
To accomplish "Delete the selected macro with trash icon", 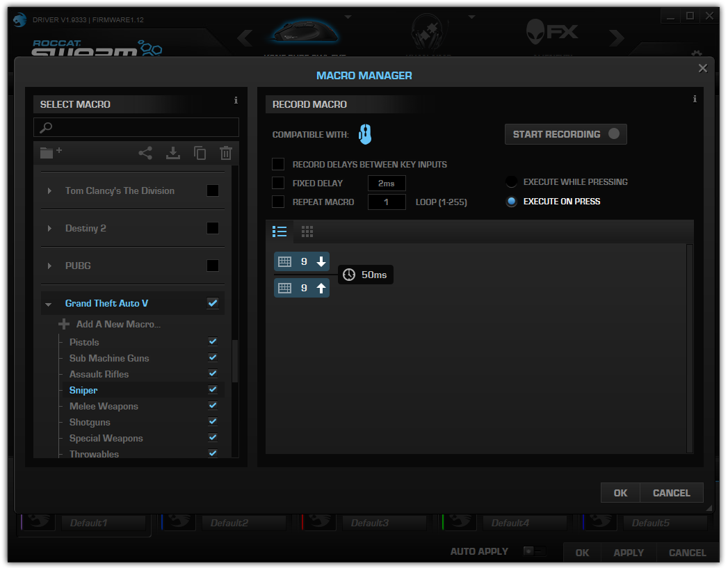I will pyautogui.click(x=226, y=153).
